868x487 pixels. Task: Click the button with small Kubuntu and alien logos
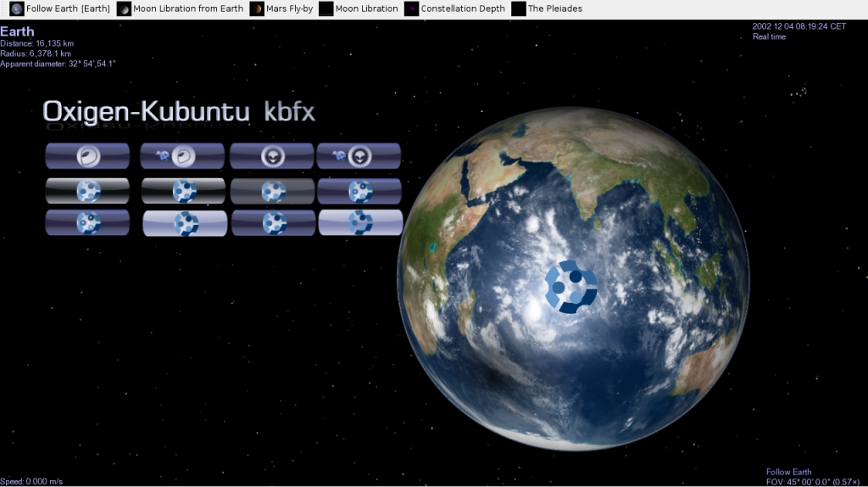(x=359, y=156)
